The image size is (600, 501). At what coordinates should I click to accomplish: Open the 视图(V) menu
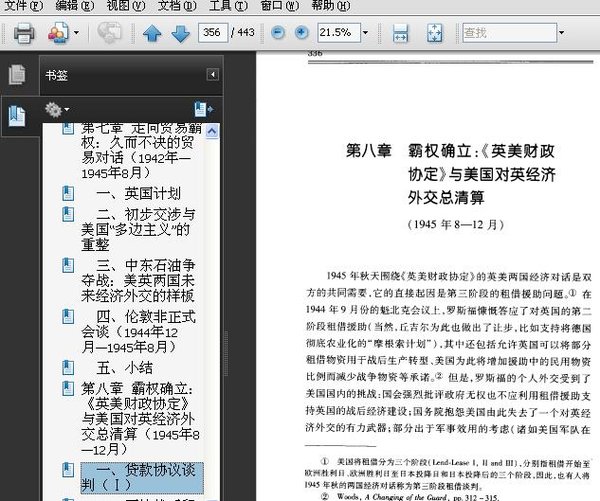tap(126, 6)
